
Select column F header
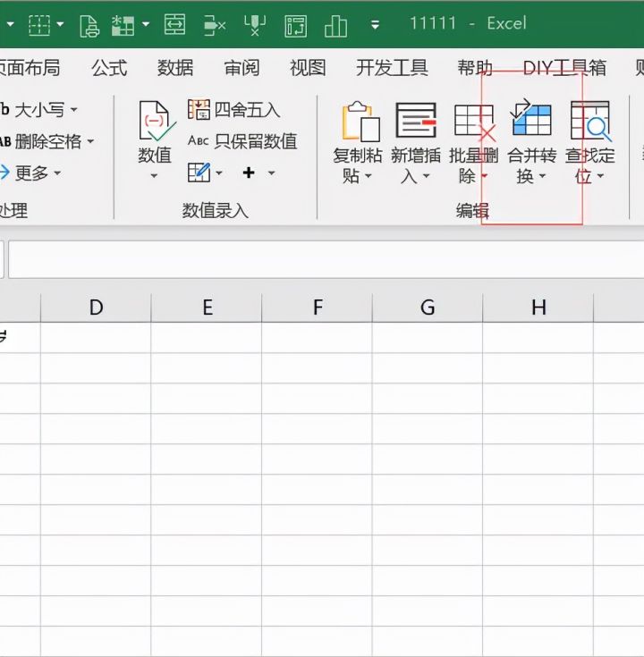[x=318, y=307]
